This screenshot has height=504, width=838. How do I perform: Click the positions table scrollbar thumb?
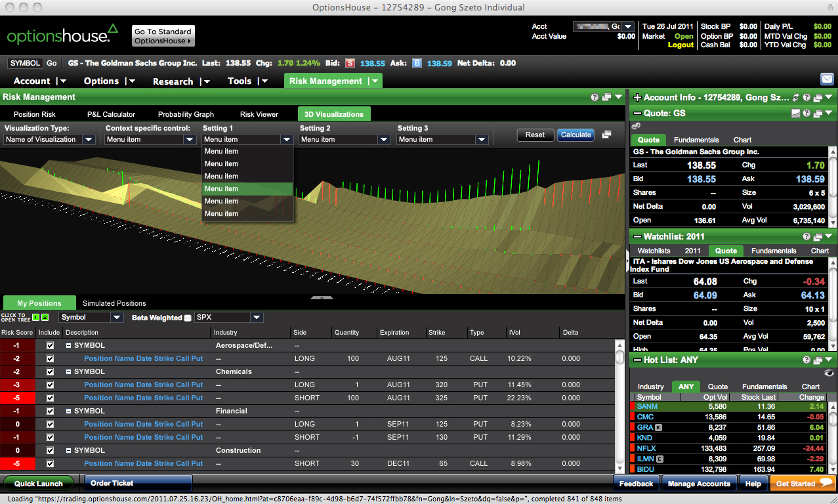(619, 358)
